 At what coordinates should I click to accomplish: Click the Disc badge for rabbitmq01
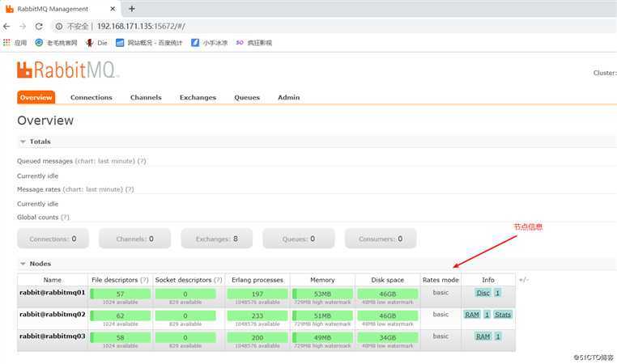pos(483,293)
